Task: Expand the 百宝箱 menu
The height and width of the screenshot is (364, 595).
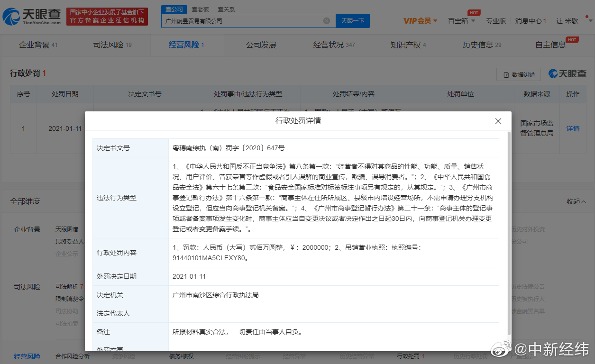Action: pyautogui.click(x=461, y=21)
